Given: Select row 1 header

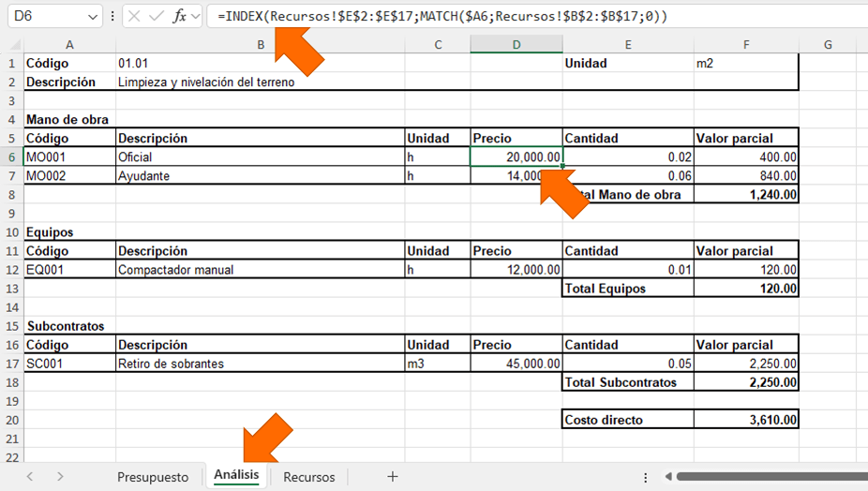Looking at the screenshot, I should click(x=11, y=63).
